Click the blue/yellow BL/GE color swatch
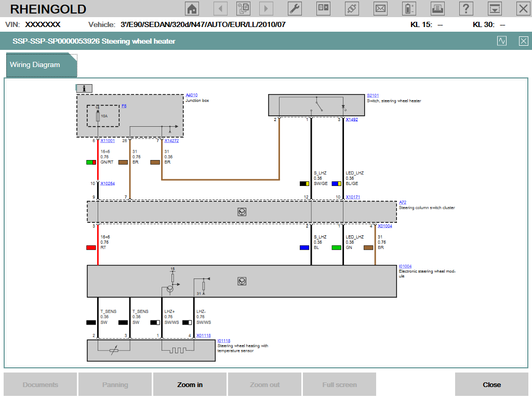Image resolution: width=532 pixels, height=399 pixels. click(x=337, y=184)
